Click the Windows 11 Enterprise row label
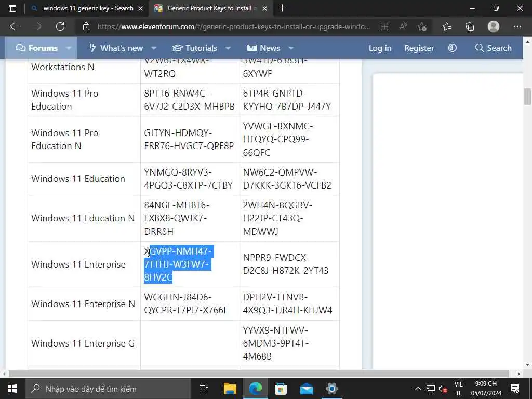Image resolution: width=532 pixels, height=399 pixels. click(x=78, y=264)
